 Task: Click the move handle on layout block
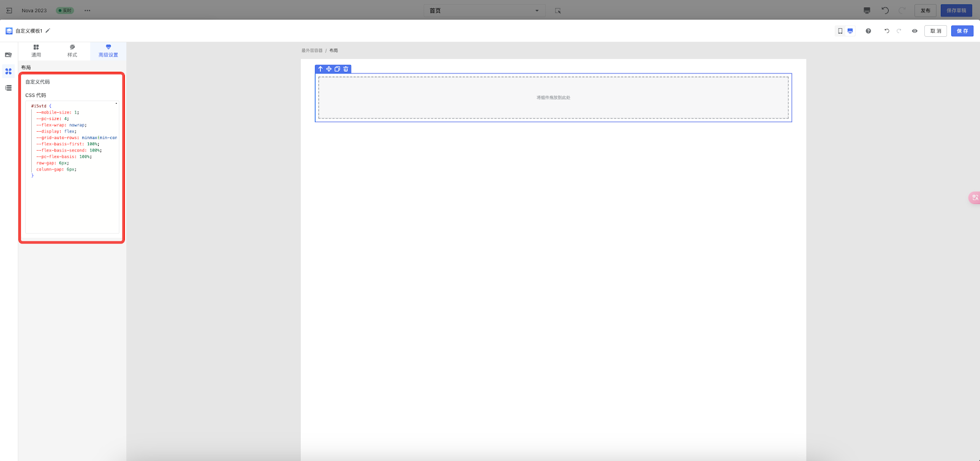pos(329,69)
